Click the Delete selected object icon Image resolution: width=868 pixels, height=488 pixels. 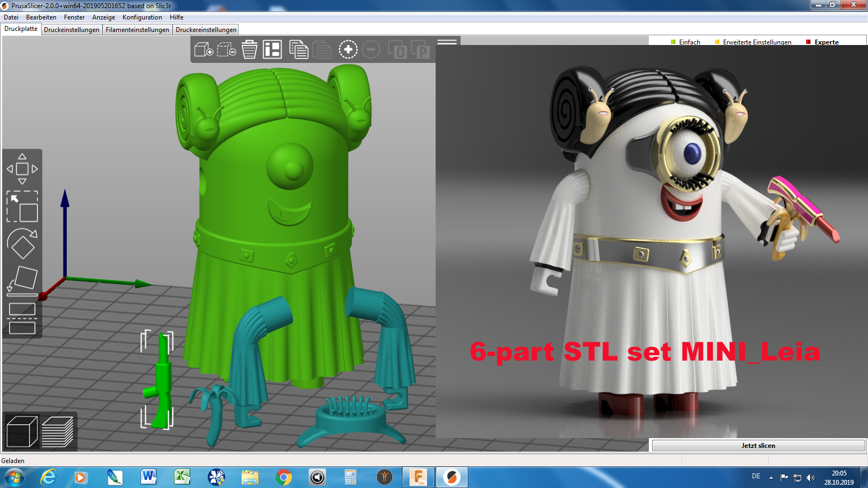click(226, 50)
